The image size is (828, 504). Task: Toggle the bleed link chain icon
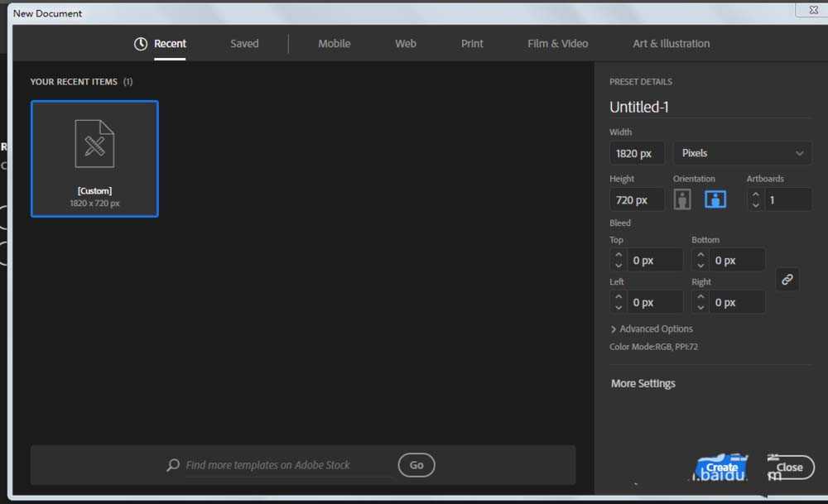pyautogui.click(x=787, y=280)
